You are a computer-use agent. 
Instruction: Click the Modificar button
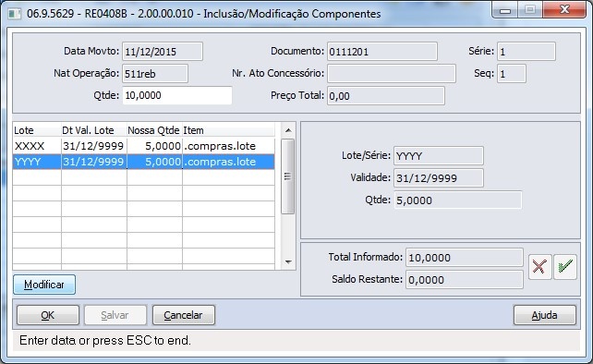click(44, 285)
